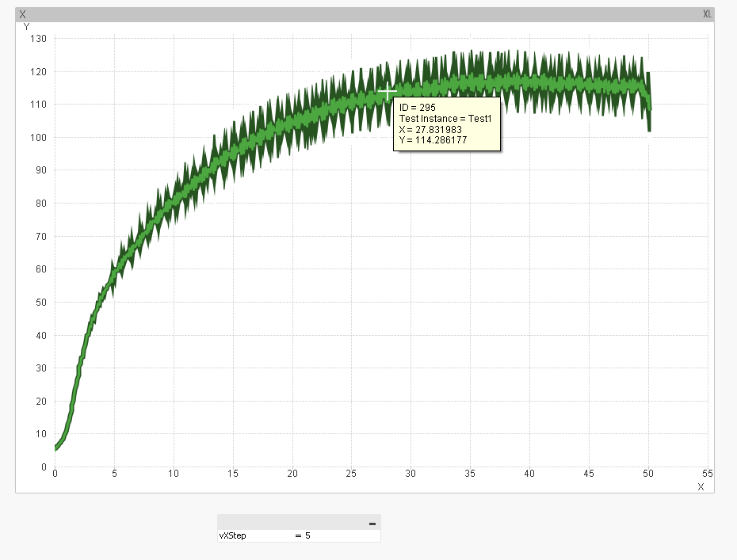737x560 pixels.
Task: Select the vXStep variable label
Action: (x=233, y=536)
